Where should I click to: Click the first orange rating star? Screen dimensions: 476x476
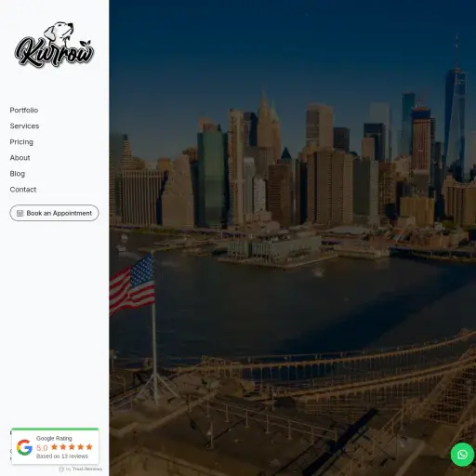point(55,447)
